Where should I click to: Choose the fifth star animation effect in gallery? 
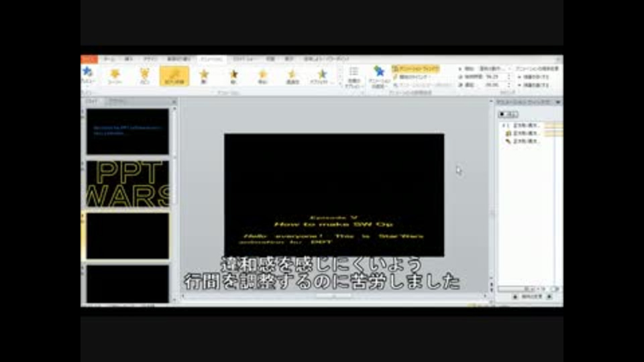point(204,76)
